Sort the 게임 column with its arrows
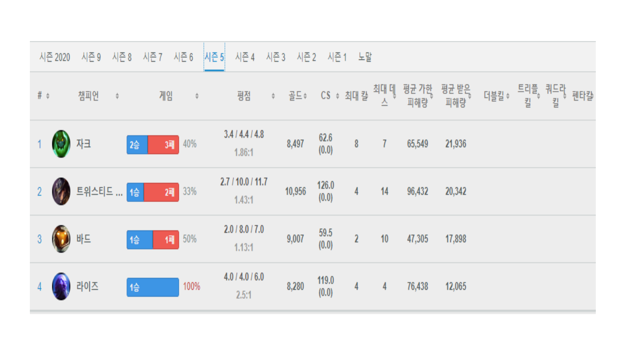Viewport: 643px width, 364px height. click(x=197, y=96)
